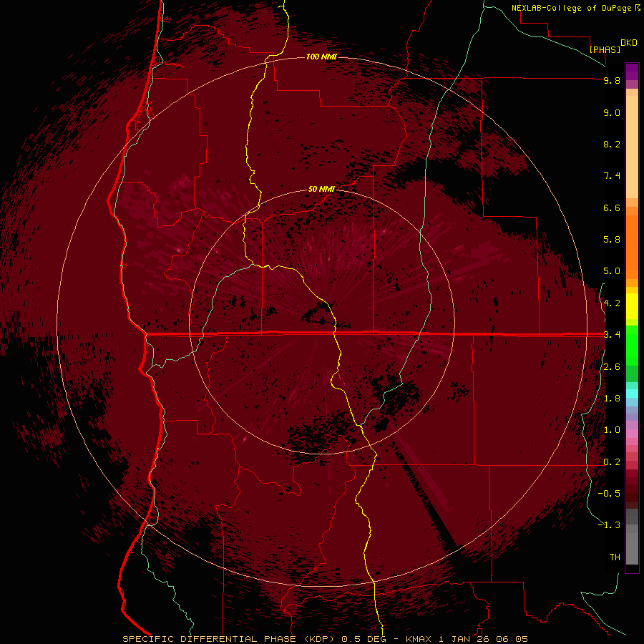Click the 8.2 value on the color scale
The image size is (644, 644).
pyautogui.click(x=612, y=144)
